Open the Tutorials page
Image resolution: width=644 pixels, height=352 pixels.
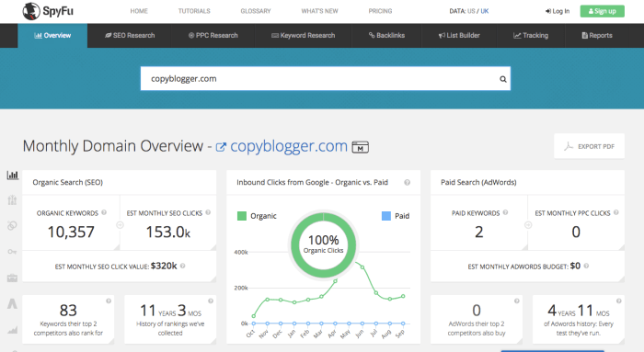coord(194,11)
